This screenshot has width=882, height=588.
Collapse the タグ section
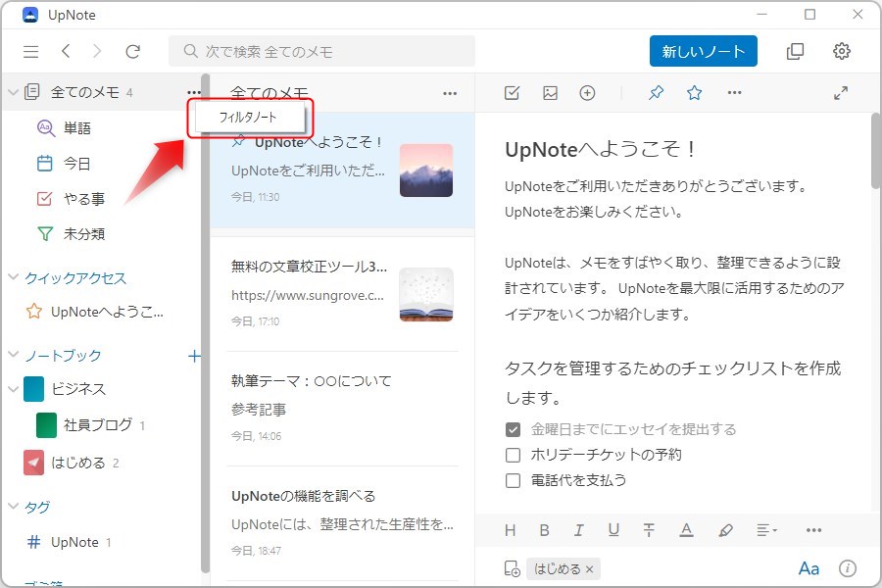pos(13,506)
